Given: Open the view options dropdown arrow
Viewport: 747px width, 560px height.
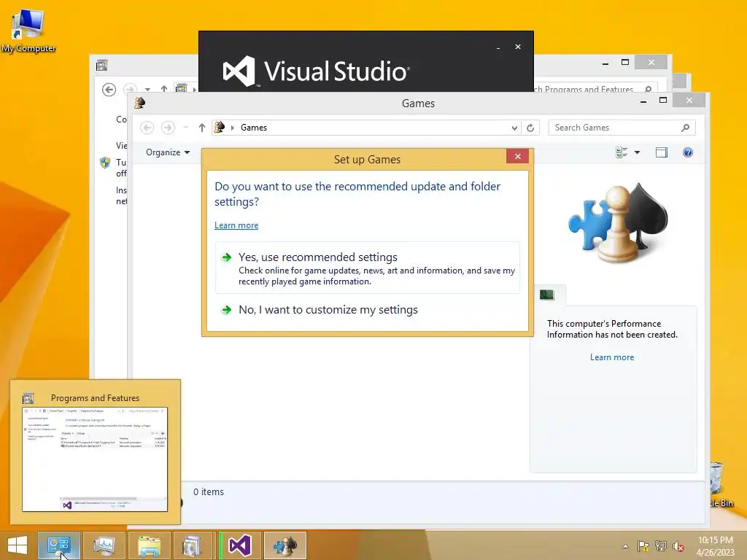Looking at the screenshot, I should [x=637, y=152].
